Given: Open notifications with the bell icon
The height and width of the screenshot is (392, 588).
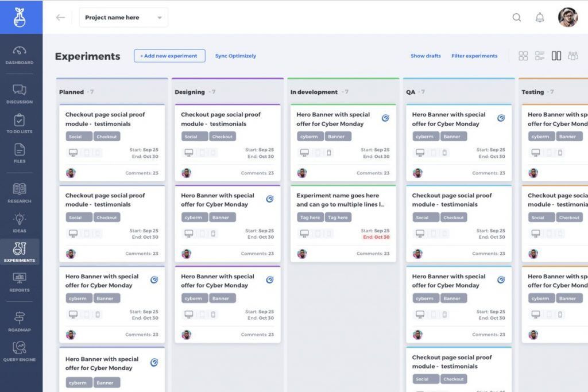Looking at the screenshot, I should pos(540,17).
